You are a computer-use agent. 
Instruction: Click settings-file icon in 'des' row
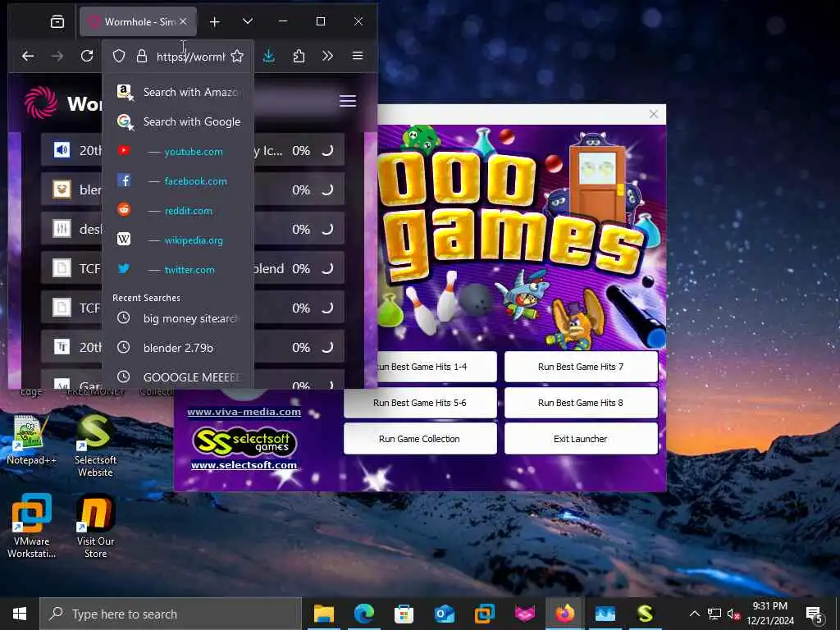62,229
